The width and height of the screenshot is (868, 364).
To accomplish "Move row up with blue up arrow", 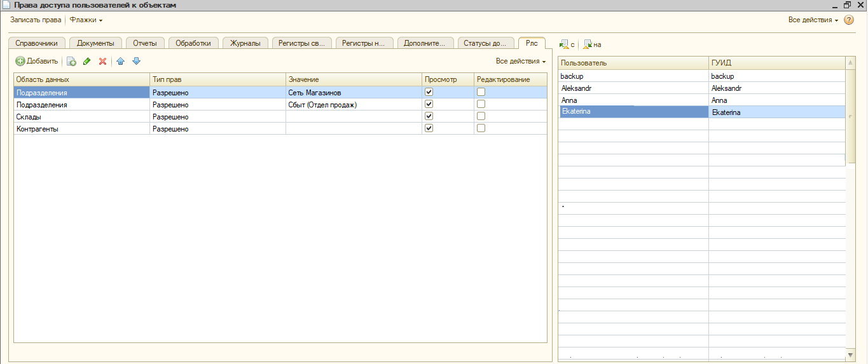I will click(x=120, y=62).
